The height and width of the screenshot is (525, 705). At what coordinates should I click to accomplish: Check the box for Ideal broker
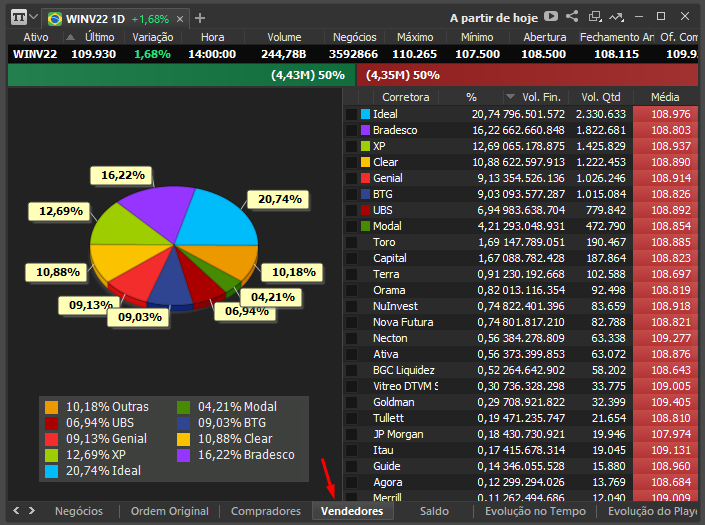(351, 114)
